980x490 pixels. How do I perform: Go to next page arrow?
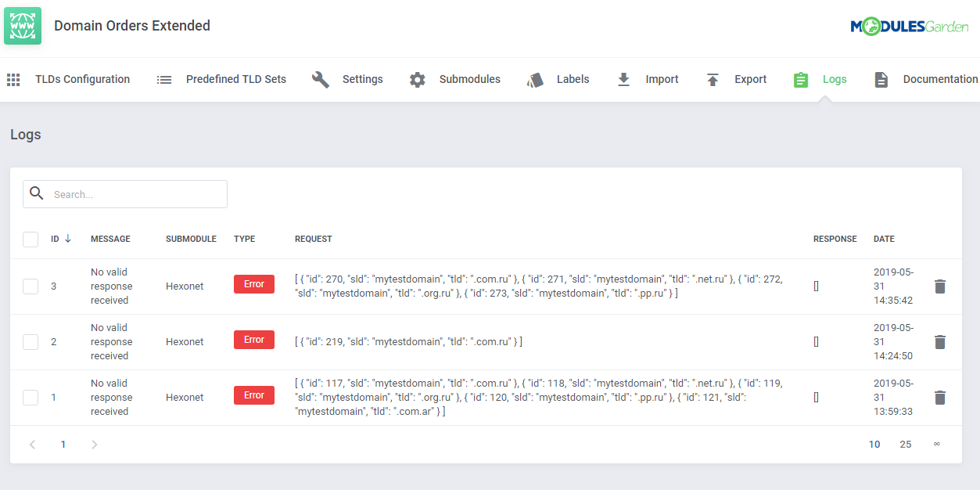pyautogui.click(x=95, y=445)
